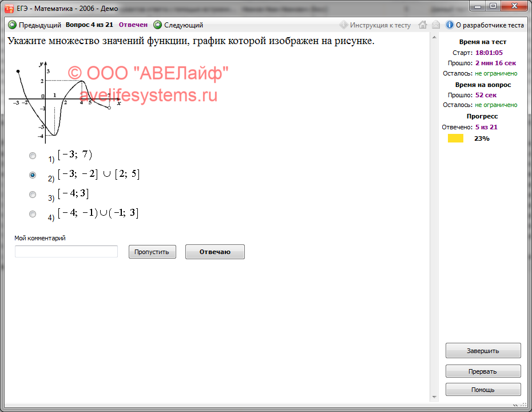Interrupt the test with Прервать button
Viewport: 532px width, 412px height.
[483, 371]
